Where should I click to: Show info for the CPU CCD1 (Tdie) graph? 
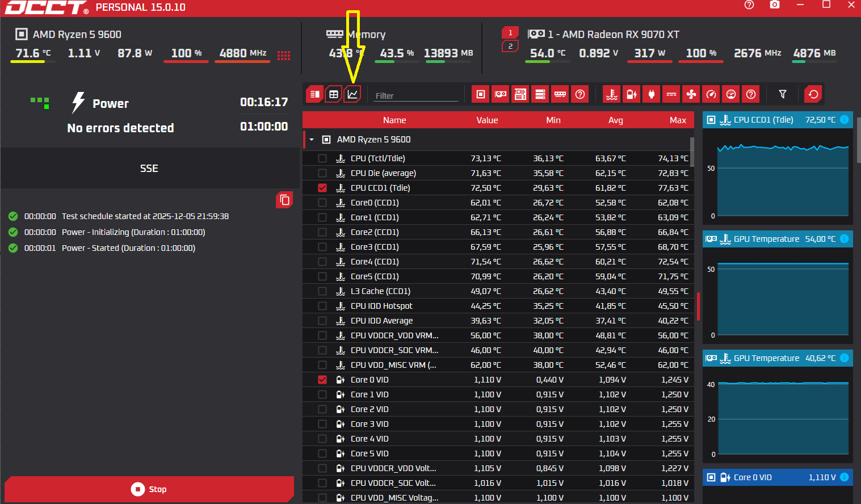click(844, 120)
